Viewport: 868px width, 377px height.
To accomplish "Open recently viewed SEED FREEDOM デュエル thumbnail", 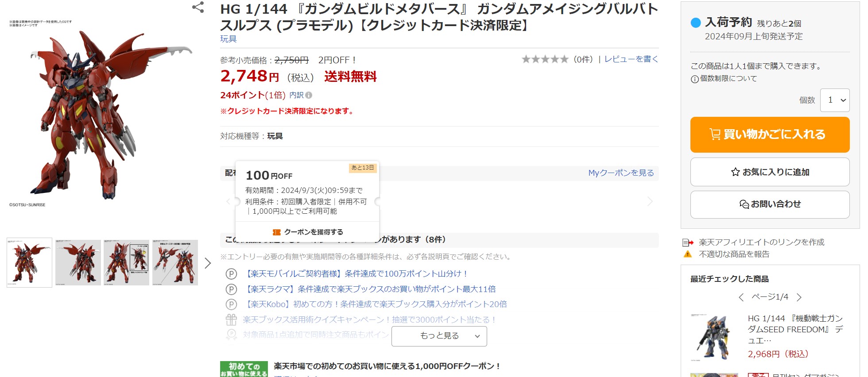I will 714,337.
